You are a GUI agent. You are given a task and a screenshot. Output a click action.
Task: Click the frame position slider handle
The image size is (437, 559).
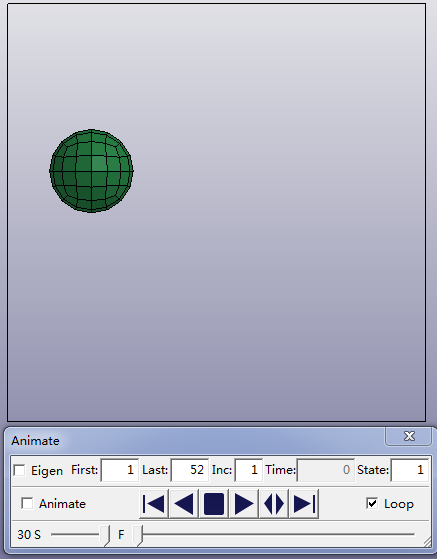point(138,535)
